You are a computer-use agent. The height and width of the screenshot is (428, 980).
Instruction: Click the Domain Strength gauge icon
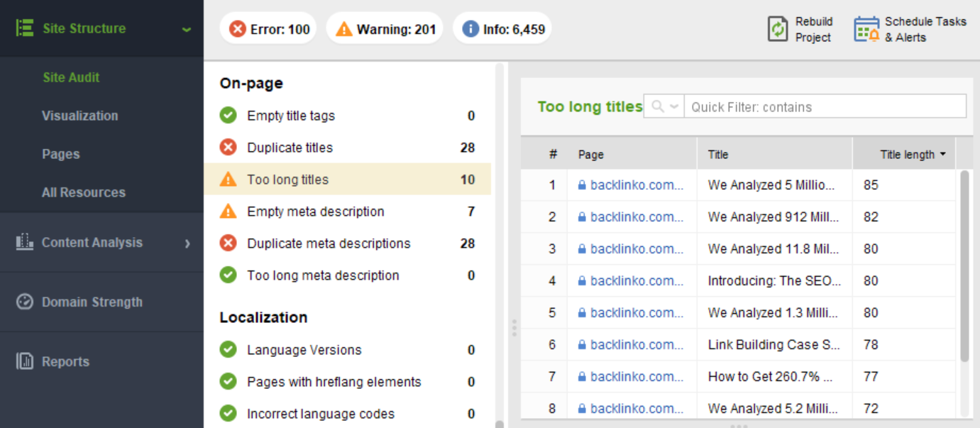[x=25, y=302]
